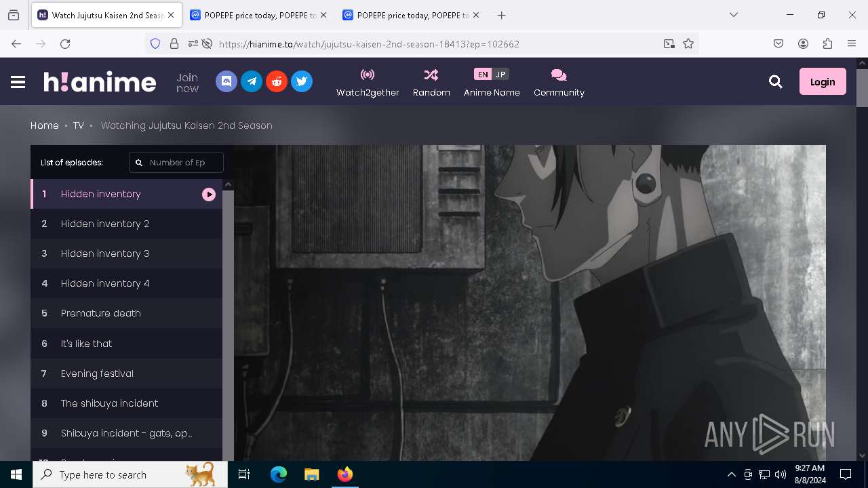The width and height of the screenshot is (868, 488).
Task: Toggle picture-in-picture icon in address bar
Action: coord(669,43)
